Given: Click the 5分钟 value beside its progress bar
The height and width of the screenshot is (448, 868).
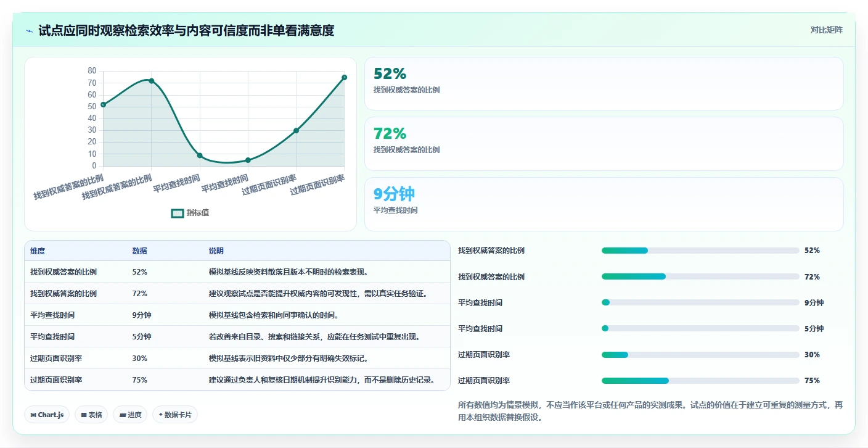Looking at the screenshot, I should (814, 328).
